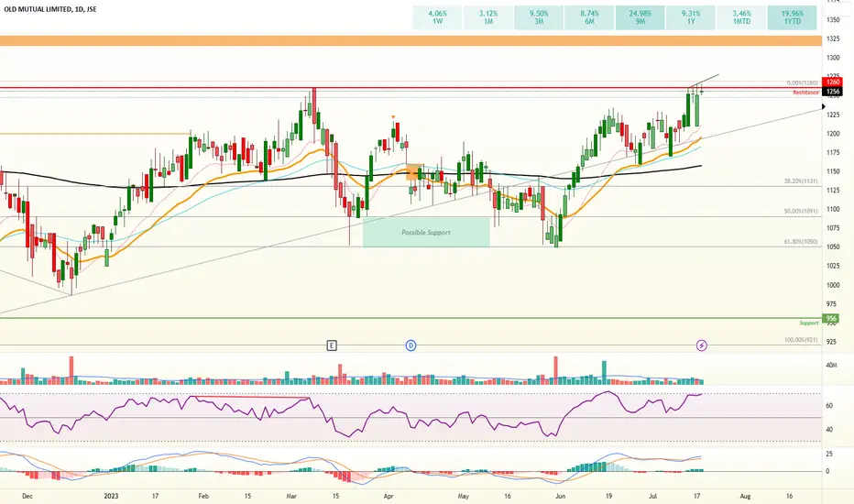Click the OLD MUTUAL LIMITED symbol title
854x504 pixels.
tap(49, 9)
